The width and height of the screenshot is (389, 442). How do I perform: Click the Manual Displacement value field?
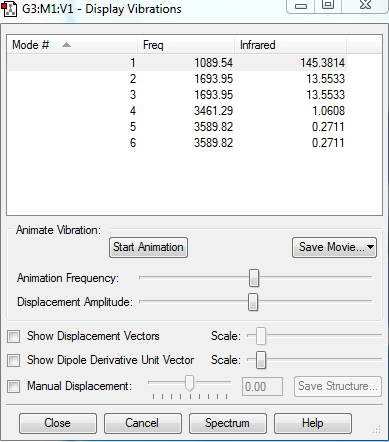(262, 387)
